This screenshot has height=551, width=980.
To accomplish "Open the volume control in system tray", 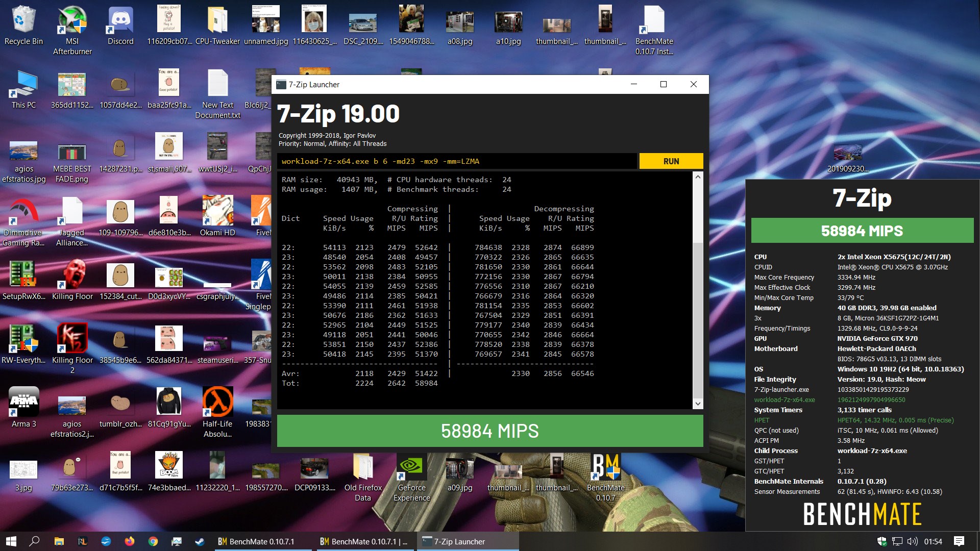I will tap(912, 541).
